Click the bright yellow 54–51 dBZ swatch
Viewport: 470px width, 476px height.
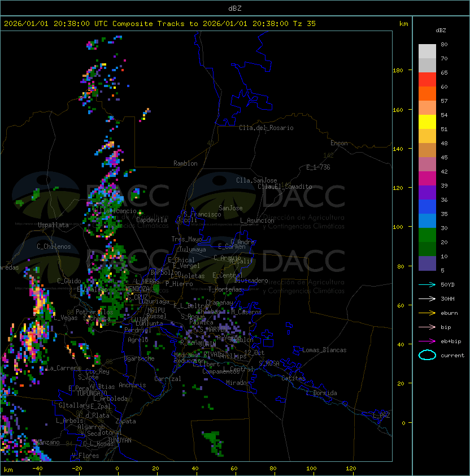coord(427,122)
